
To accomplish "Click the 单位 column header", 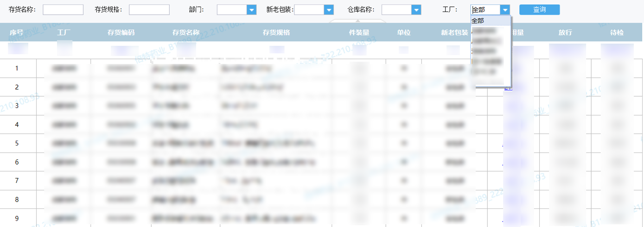I will coord(404,33).
